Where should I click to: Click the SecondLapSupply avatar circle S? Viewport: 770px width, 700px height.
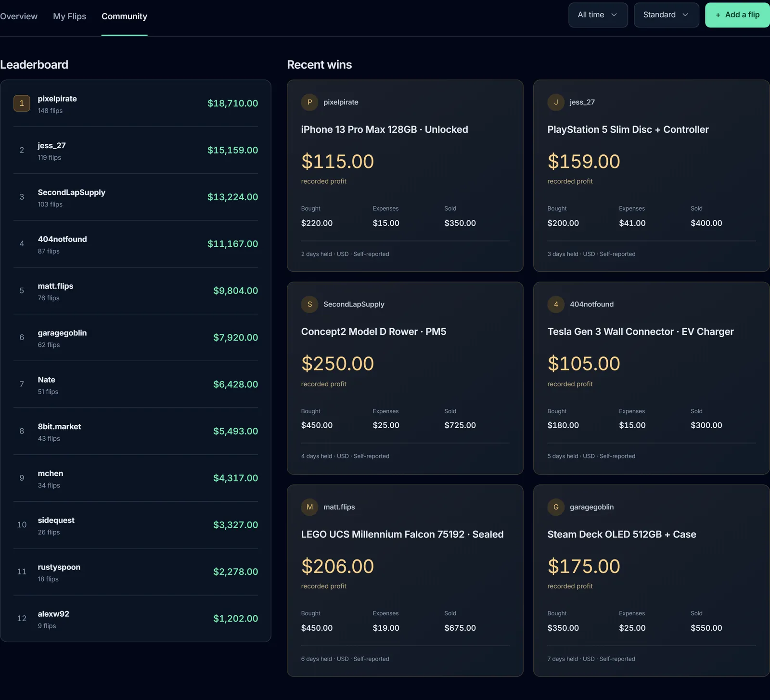(x=309, y=304)
